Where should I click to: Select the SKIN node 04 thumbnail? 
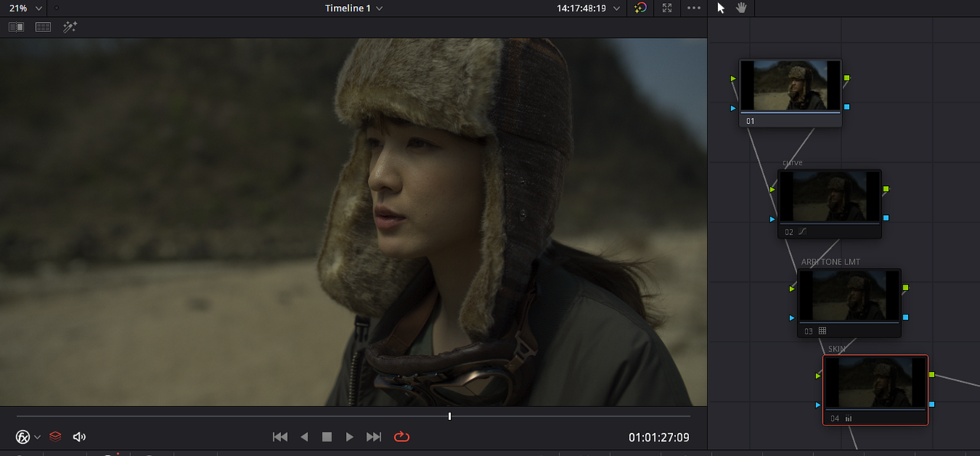(x=875, y=384)
